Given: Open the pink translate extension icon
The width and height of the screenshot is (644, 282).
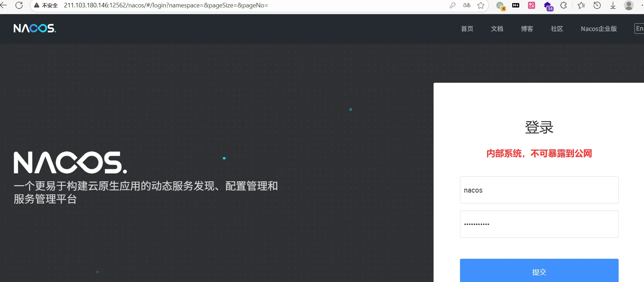Looking at the screenshot, I should 532,5.
